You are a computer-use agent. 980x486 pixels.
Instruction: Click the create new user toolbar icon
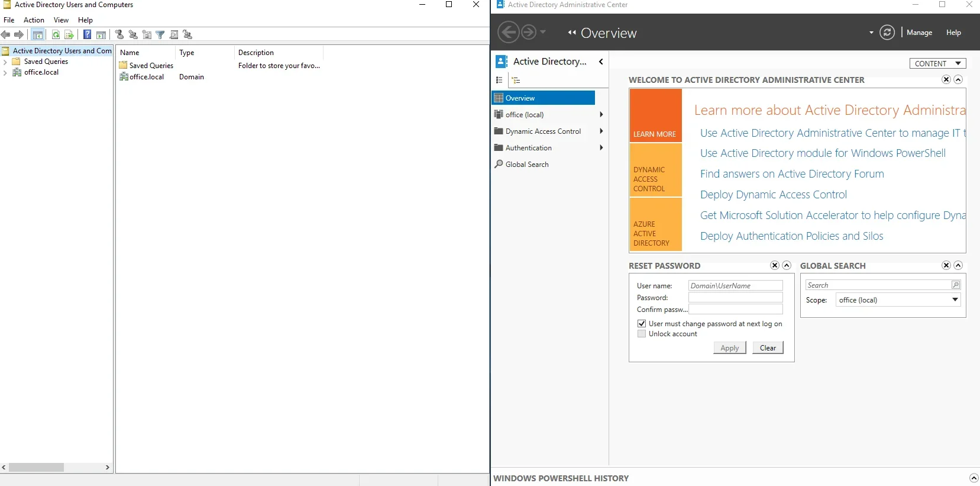(x=119, y=35)
